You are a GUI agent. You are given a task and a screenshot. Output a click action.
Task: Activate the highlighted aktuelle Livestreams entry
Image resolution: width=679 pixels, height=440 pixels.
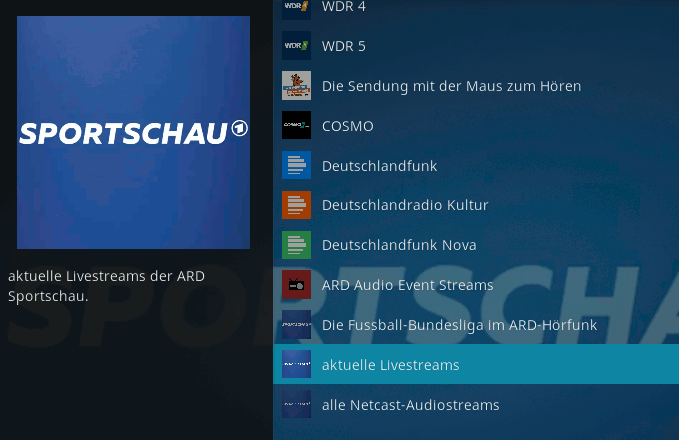tap(476, 364)
